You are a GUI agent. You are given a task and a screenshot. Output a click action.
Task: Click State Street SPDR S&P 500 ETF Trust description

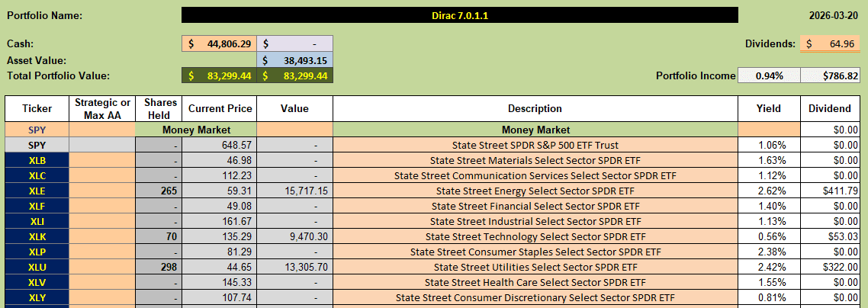tap(535, 146)
